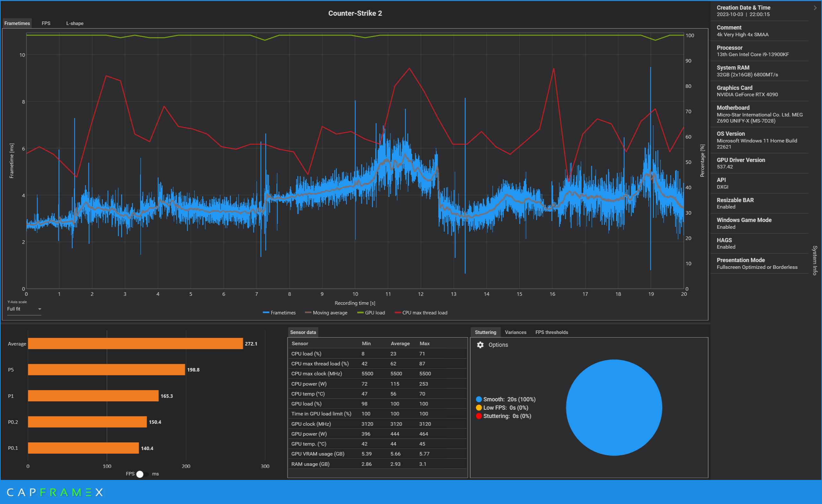Image resolution: width=822 pixels, height=504 pixels.
Task: Toggle Moving average series in legend
Action: click(x=326, y=313)
